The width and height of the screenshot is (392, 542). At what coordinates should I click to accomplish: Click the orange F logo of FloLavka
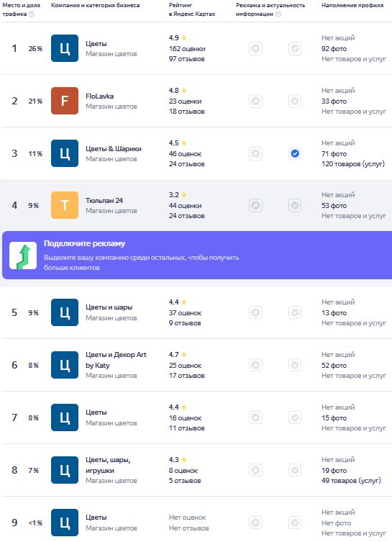[x=65, y=101]
